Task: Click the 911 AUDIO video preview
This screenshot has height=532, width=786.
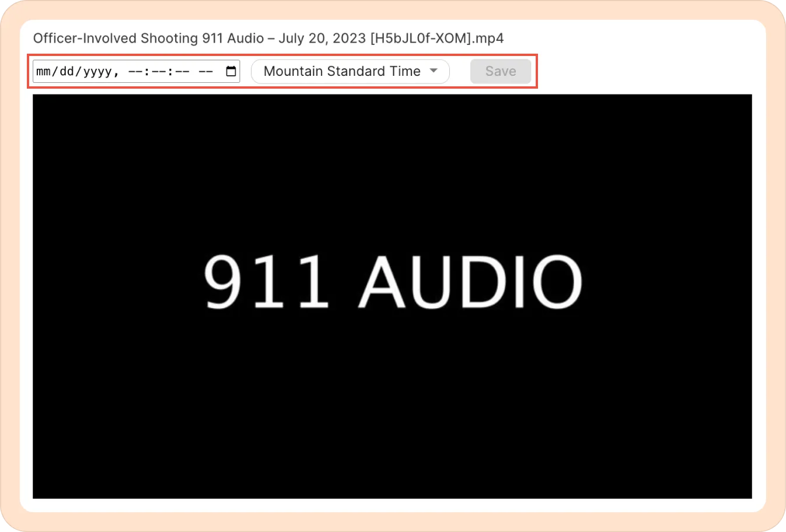Action: 392,296
